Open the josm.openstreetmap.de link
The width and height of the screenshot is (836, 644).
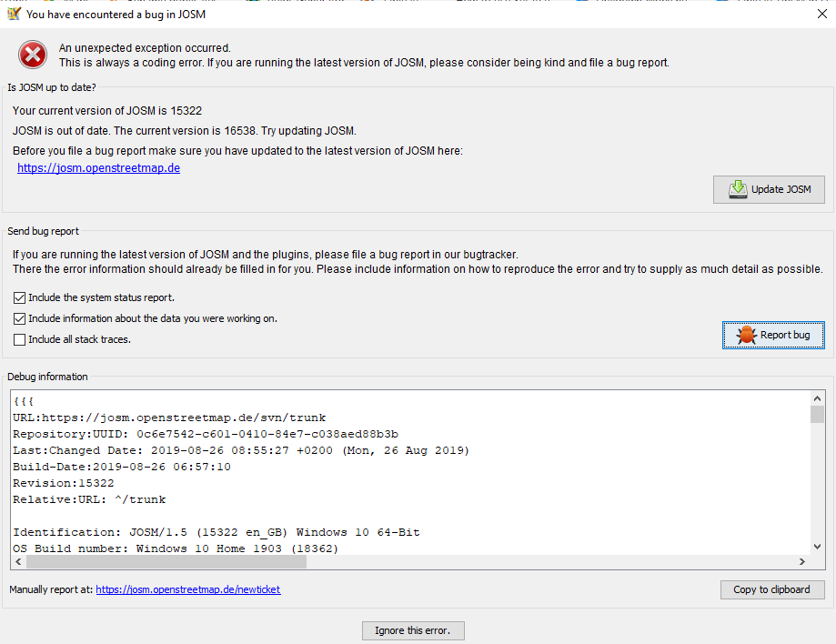98,168
